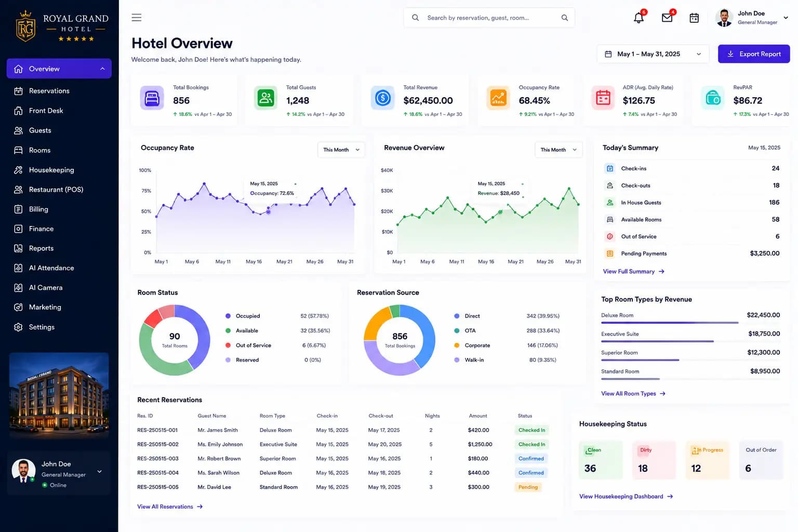Click the Out of Service icon
This screenshot has height=532, width=798.
coord(610,236)
